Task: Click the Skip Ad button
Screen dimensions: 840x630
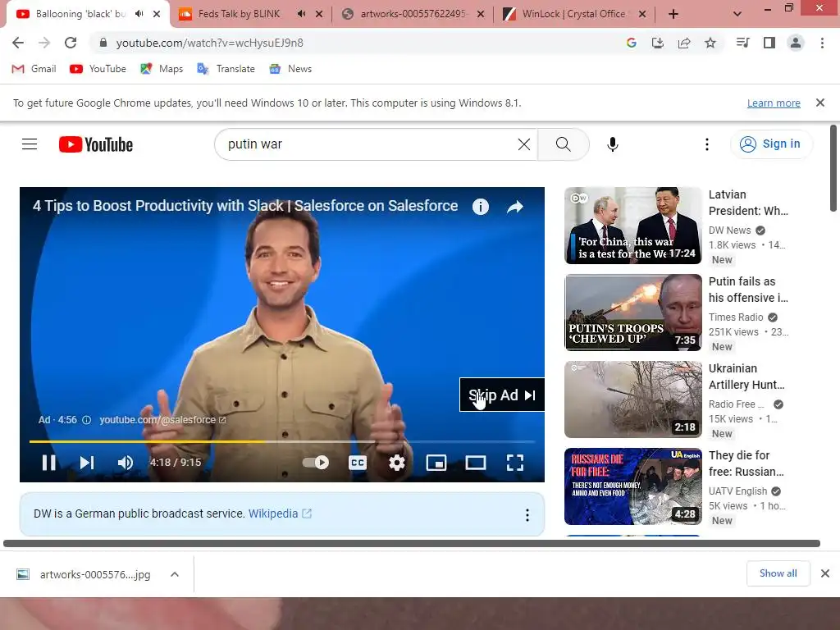Action: (502, 395)
